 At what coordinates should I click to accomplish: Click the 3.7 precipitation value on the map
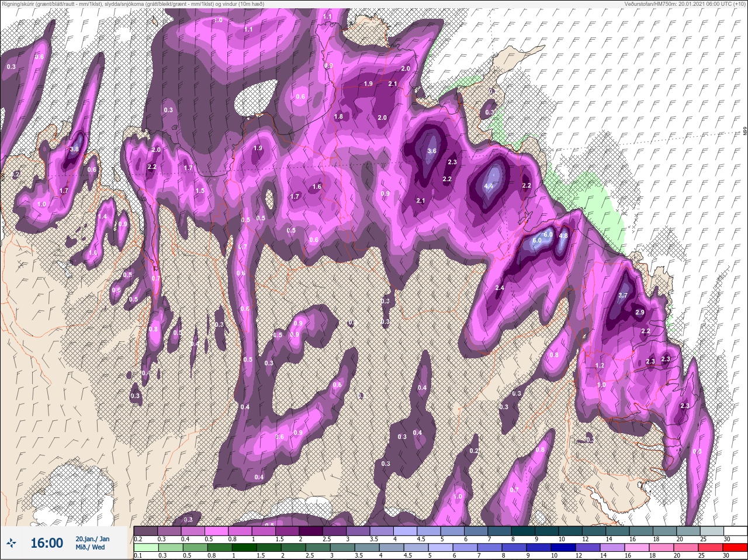(622, 296)
